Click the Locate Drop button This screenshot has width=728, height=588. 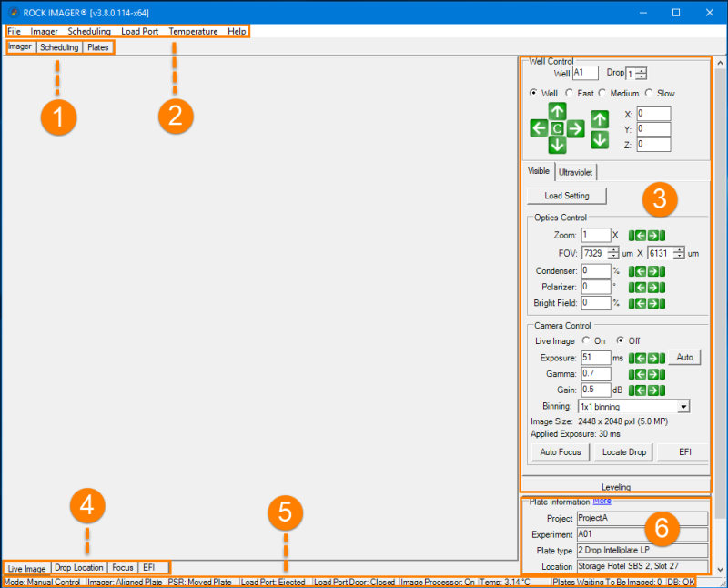coord(623,451)
